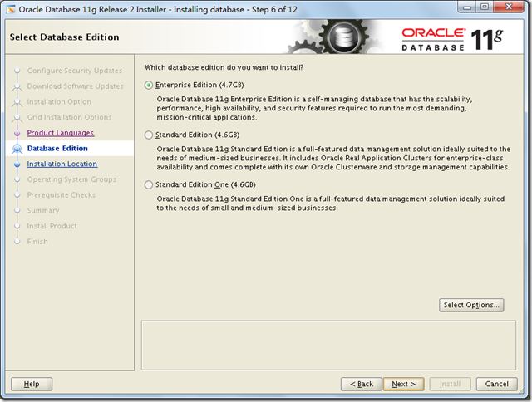Click inside the empty message panel
Screen dimensions: 532x402
tap(328, 346)
